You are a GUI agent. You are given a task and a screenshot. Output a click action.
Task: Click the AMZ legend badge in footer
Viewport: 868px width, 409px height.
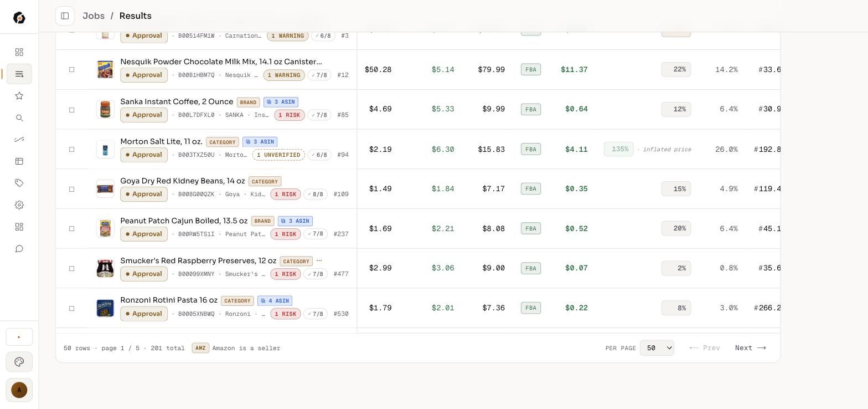tap(200, 348)
